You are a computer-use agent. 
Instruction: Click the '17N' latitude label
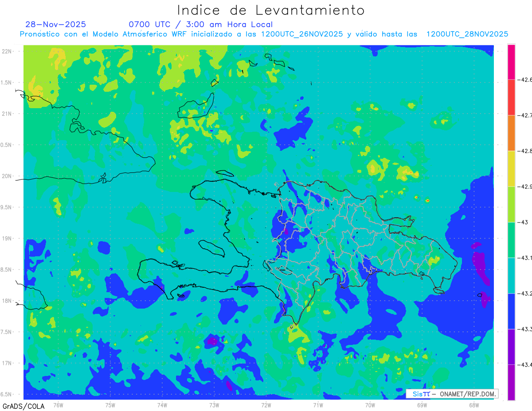7,363
